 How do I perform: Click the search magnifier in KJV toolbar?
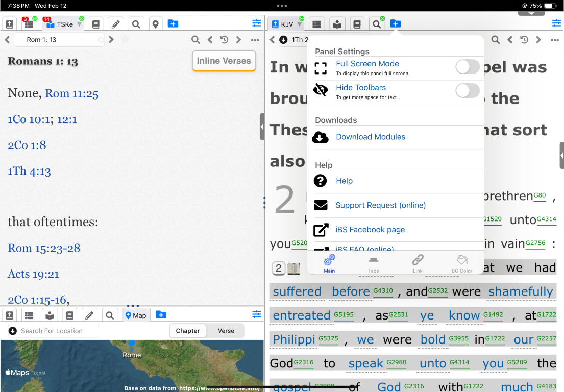pyautogui.click(x=377, y=24)
